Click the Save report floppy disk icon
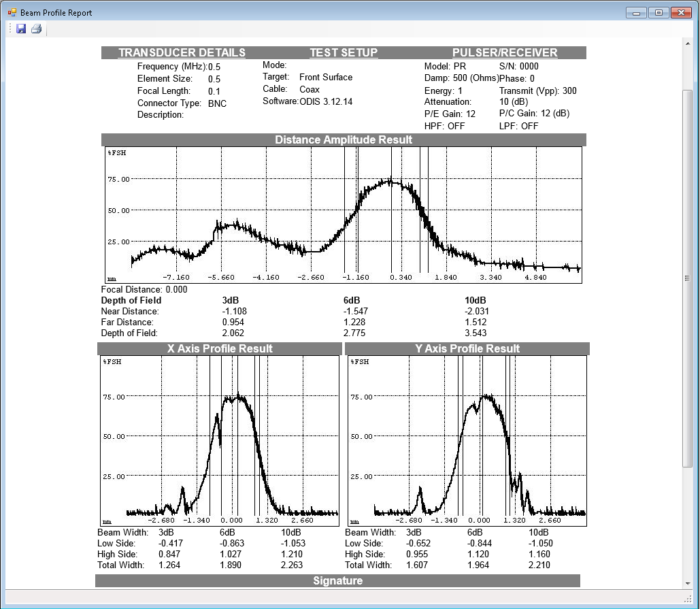 (x=21, y=29)
